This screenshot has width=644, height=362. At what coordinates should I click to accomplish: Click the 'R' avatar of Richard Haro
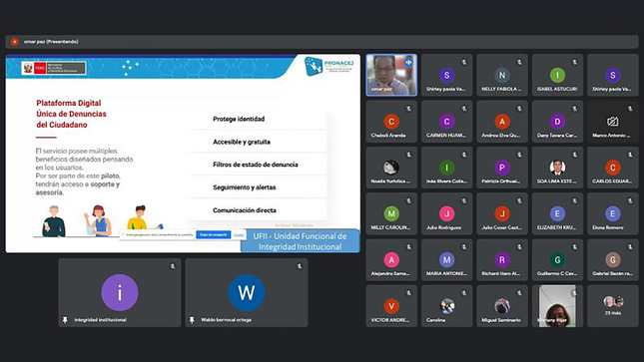tap(502, 260)
